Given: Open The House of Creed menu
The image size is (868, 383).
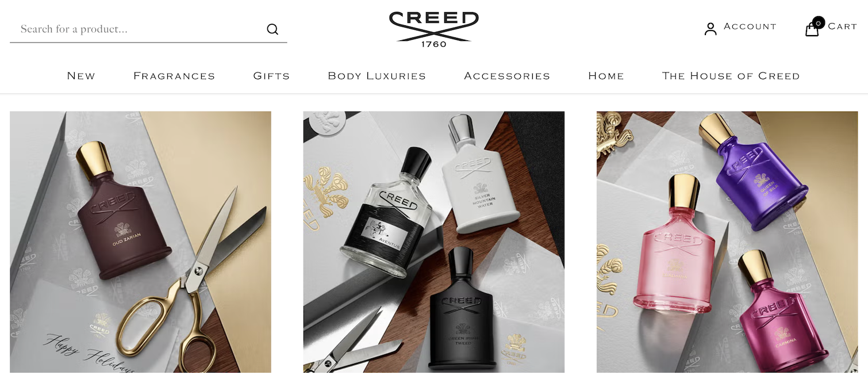Looking at the screenshot, I should click(731, 76).
